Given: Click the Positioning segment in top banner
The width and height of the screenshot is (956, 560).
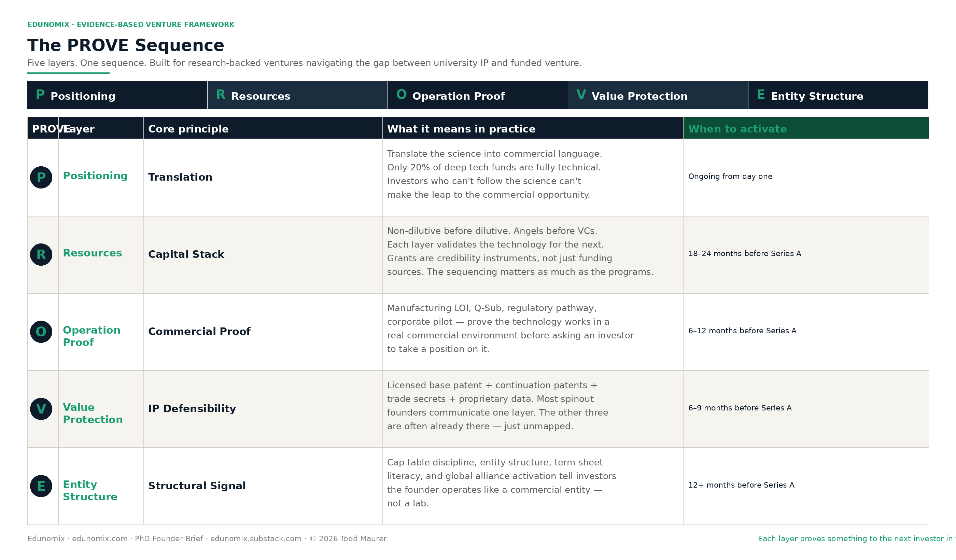Looking at the screenshot, I should 117,95.
